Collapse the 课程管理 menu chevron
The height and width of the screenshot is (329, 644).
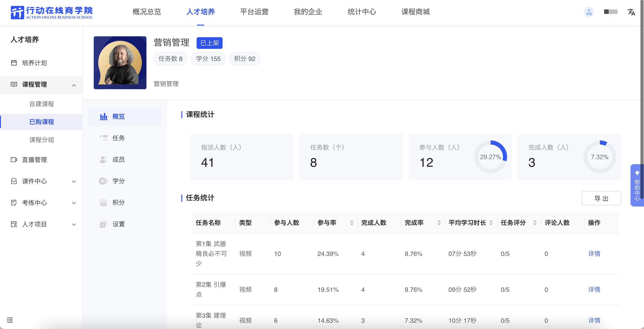point(74,85)
